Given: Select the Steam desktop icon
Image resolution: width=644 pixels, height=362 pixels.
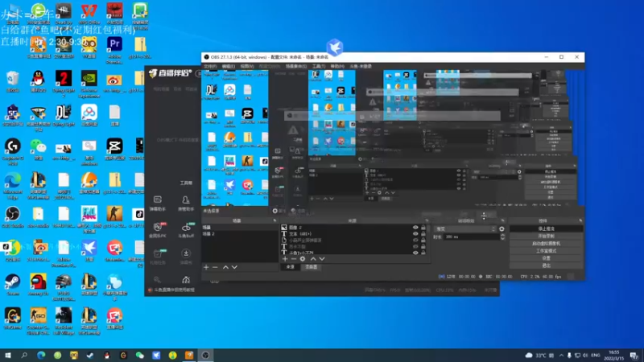Looking at the screenshot, I should [13, 285].
